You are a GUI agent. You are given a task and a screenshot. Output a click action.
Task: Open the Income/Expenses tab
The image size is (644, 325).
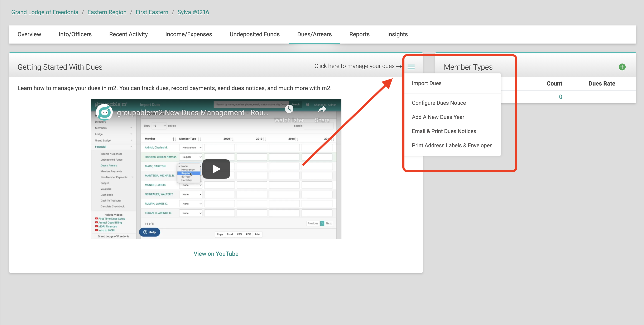188,34
